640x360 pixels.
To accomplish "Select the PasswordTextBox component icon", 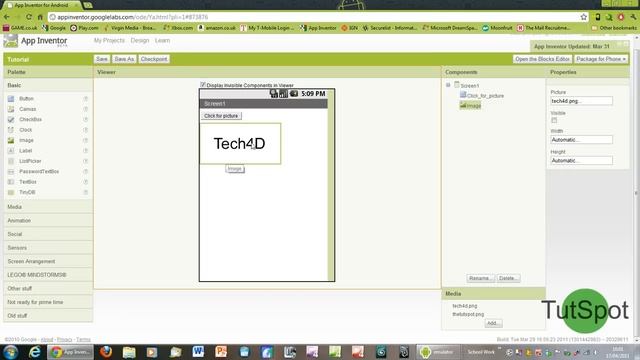I will tap(11, 171).
